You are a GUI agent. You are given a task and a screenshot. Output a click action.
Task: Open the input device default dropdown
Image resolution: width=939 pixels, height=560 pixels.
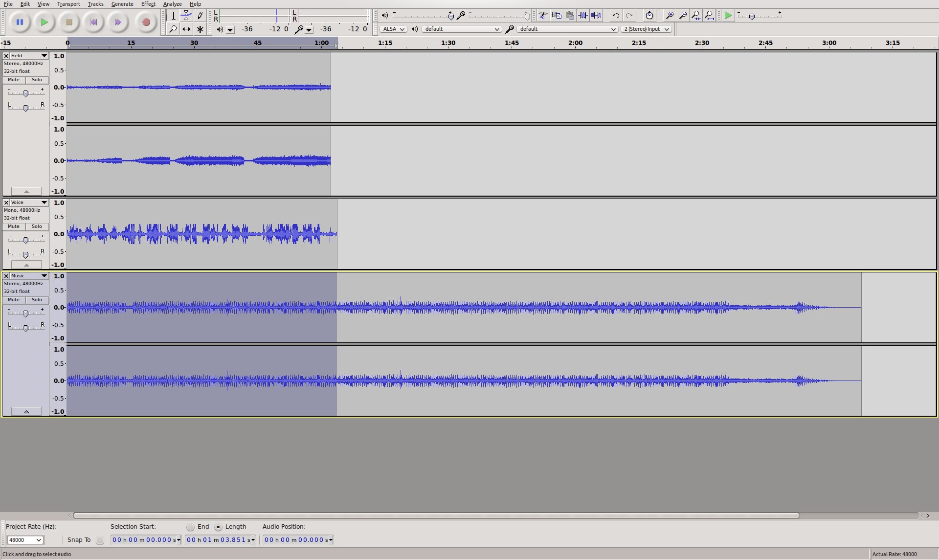click(x=567, y=29)
